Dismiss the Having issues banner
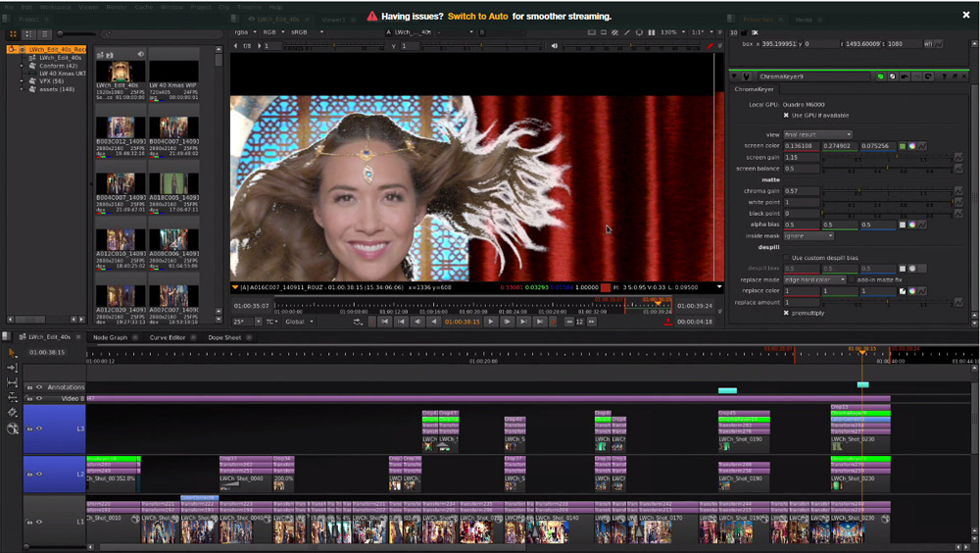This screenshot has width=980, height=553. pyautogui.click(x=965, y=15)
